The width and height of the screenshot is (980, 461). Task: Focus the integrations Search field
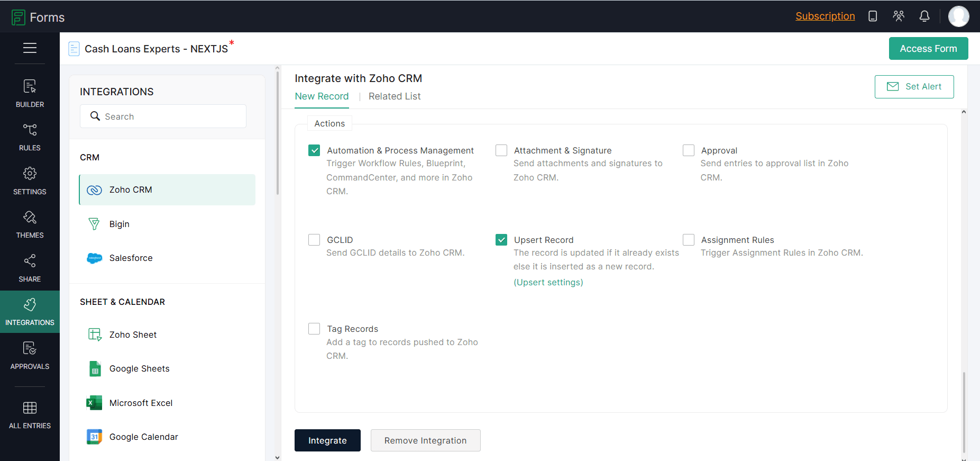pyautogui.click(x=163, y=116)
